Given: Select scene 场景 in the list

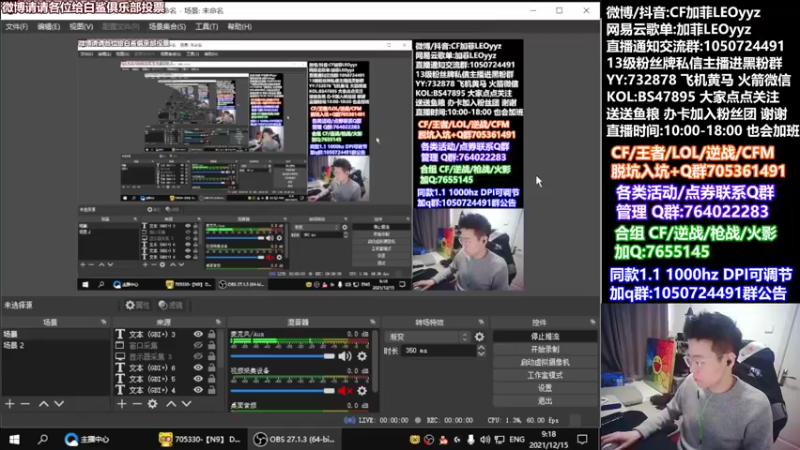Looking at the screenshot, I should (55, 334).
